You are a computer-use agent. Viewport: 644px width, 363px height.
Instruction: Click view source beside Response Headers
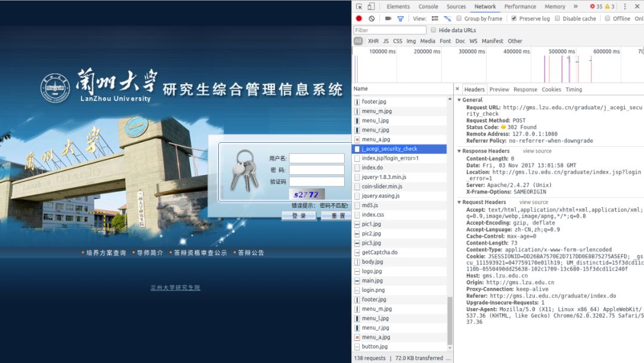[537, 151]
